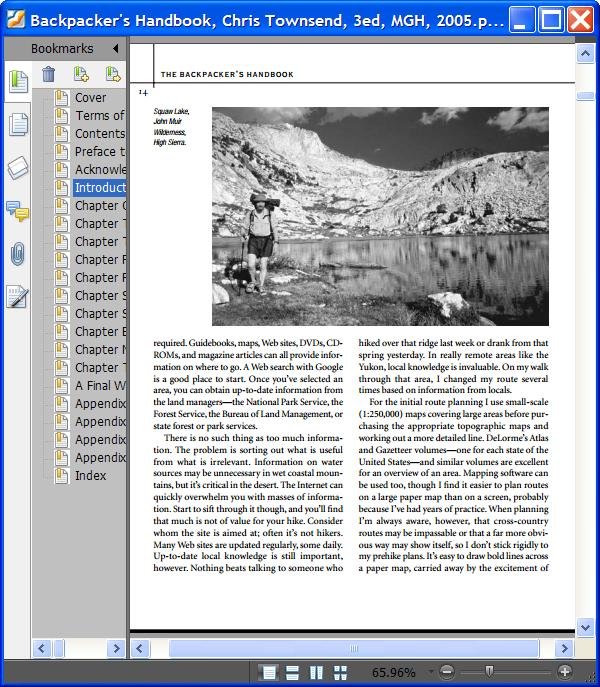Viewport: 600px width, 687px height.
Task: Click the Foxit application icon in title bar
Action: pos(16,20)
